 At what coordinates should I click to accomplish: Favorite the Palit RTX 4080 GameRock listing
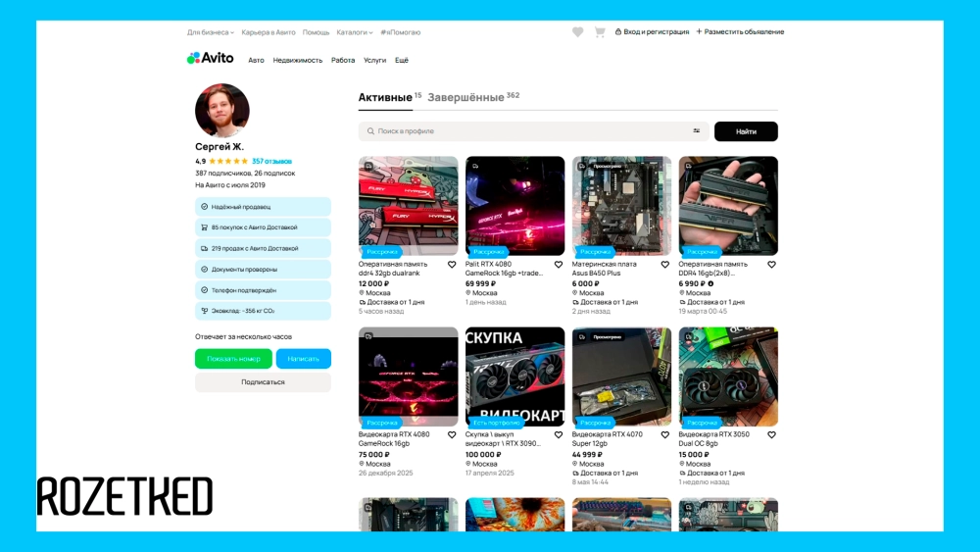click(x=559, y=265)
